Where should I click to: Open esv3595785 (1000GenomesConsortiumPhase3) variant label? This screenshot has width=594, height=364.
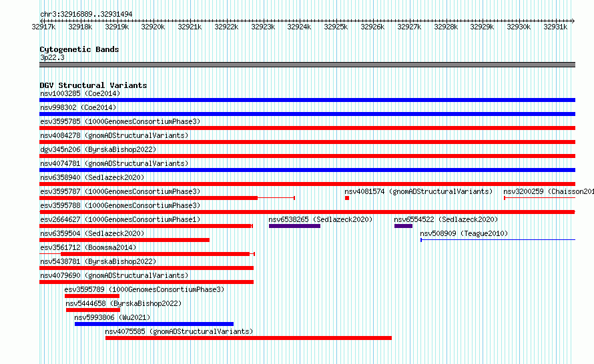click(x=120, y=121)
